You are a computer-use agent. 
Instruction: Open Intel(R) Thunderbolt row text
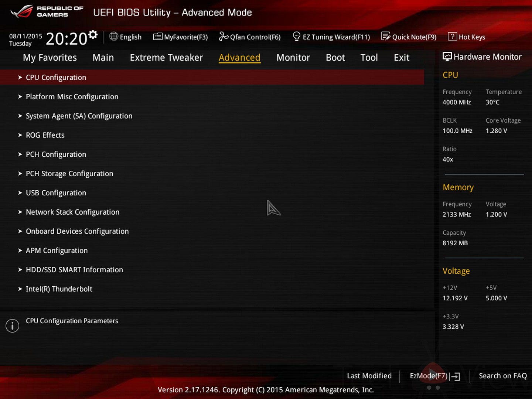[x=59, y=289]
